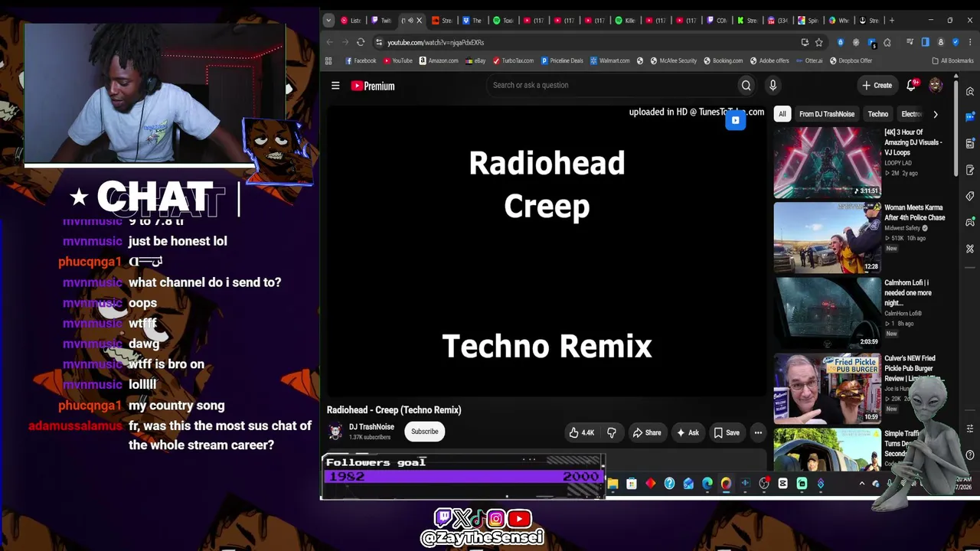
Task: Open the browser extensions puzzle icon
Action: (887, 42)
